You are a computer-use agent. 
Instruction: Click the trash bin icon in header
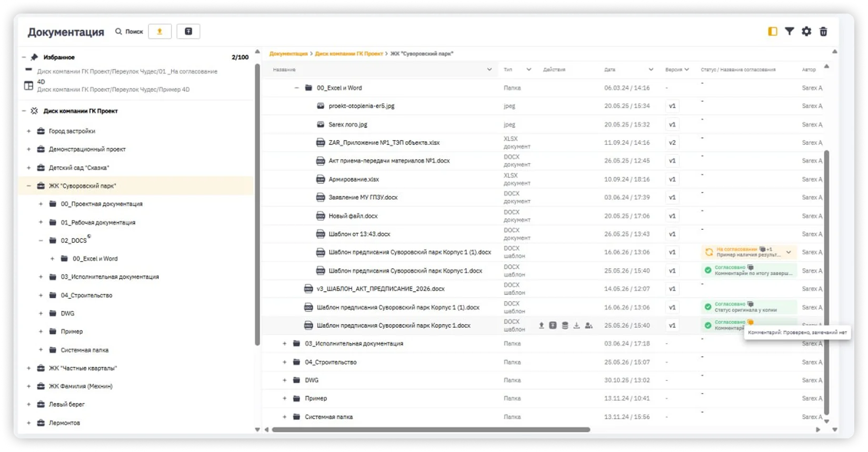[823, 32]
